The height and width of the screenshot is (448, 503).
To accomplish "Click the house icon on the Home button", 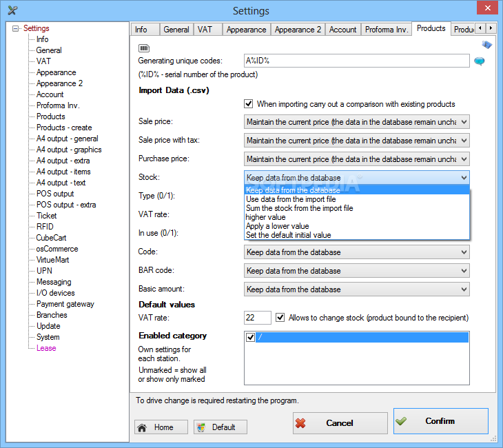I will (142, 427).
